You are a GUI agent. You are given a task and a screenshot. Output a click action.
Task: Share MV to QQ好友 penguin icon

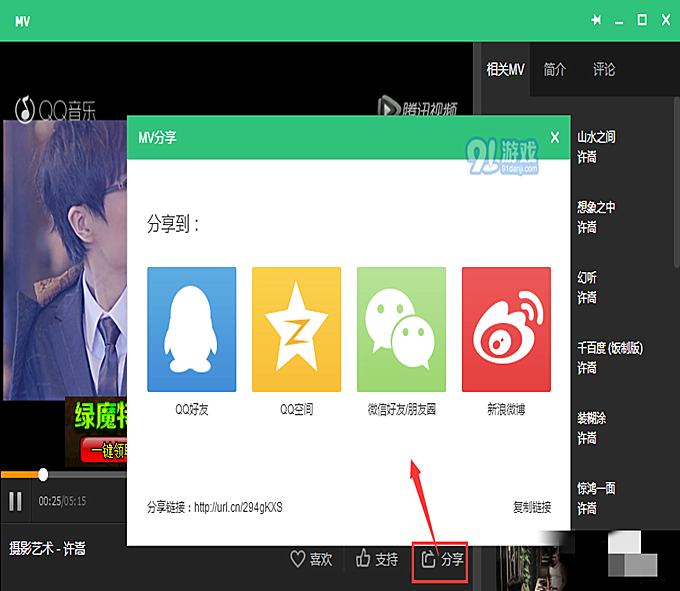point(192,330)
